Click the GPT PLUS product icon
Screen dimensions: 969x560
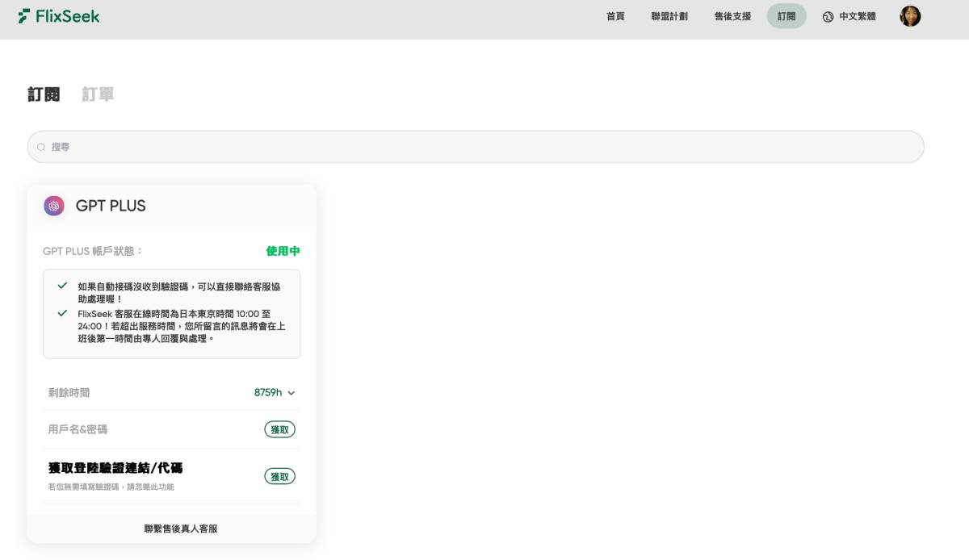coord(54,206)
